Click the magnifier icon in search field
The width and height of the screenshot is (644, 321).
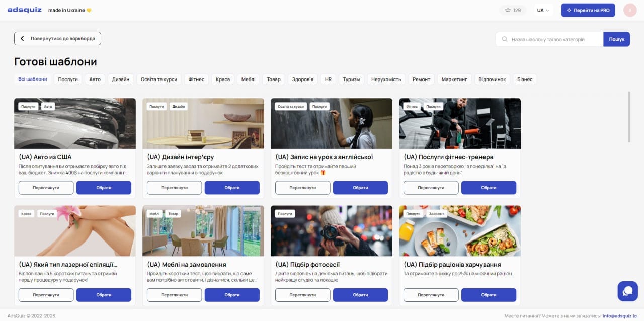pyautogui.click(x=504, y=39)
